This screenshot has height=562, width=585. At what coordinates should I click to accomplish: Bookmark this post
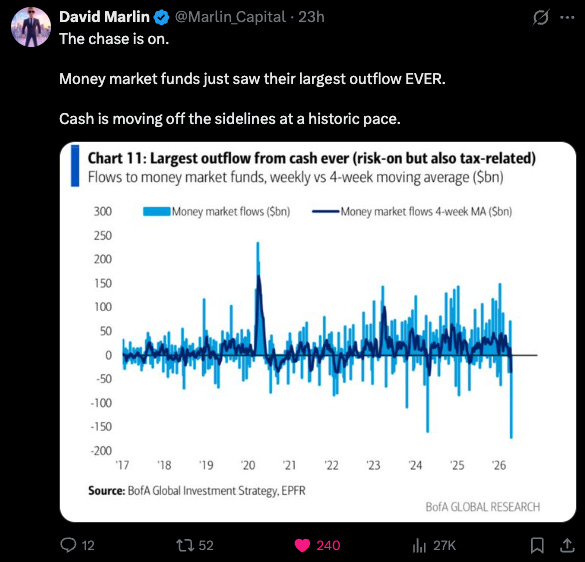(x=537, y=545)
